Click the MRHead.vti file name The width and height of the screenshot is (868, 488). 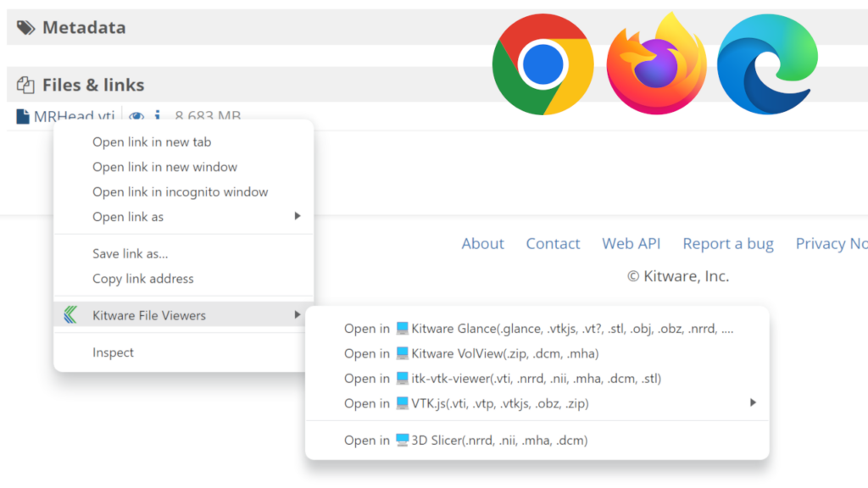[x=75, y=116]
